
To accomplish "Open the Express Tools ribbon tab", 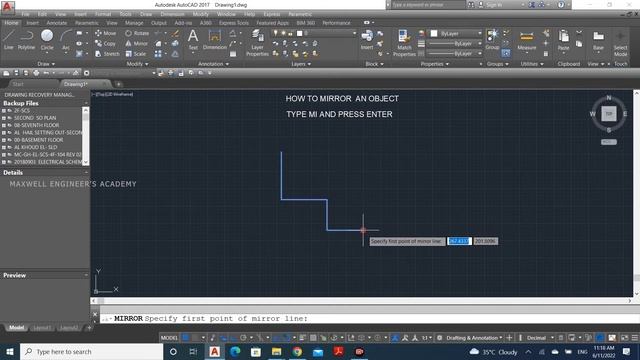I will point(233,23).
